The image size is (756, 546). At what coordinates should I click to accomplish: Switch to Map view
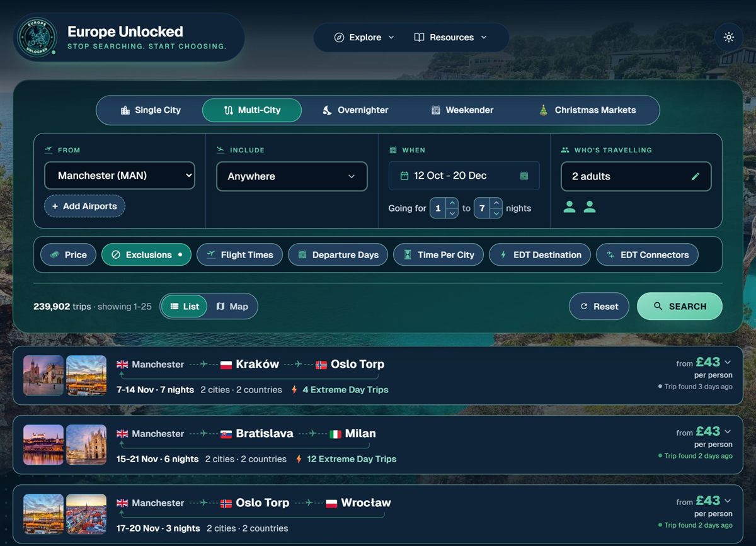(x=232, y=307)
